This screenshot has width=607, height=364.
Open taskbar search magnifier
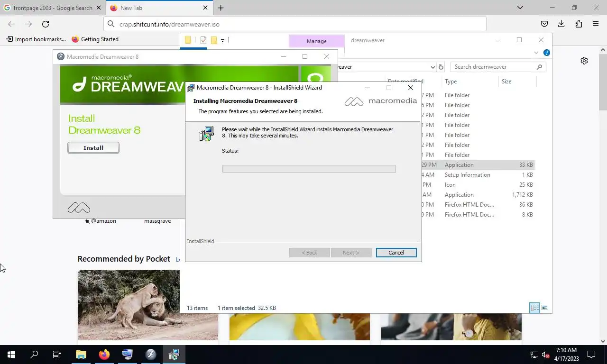point(34,355)
